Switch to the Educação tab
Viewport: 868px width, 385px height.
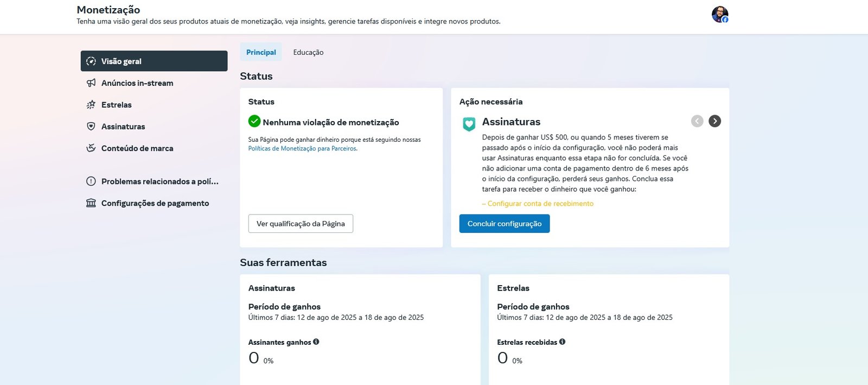308,52
